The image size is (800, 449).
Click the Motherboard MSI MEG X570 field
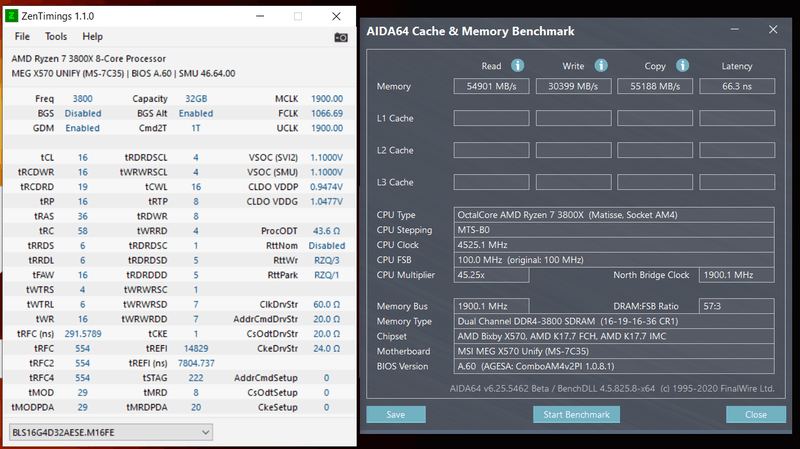click(614, 351)
